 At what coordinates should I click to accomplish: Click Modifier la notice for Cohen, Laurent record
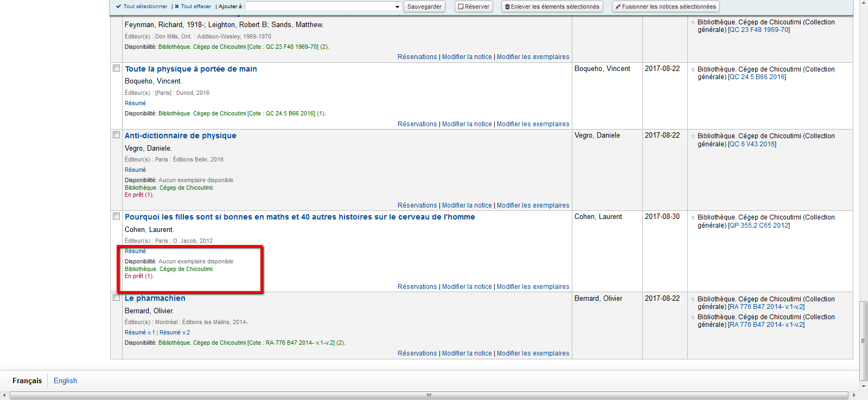467,287
